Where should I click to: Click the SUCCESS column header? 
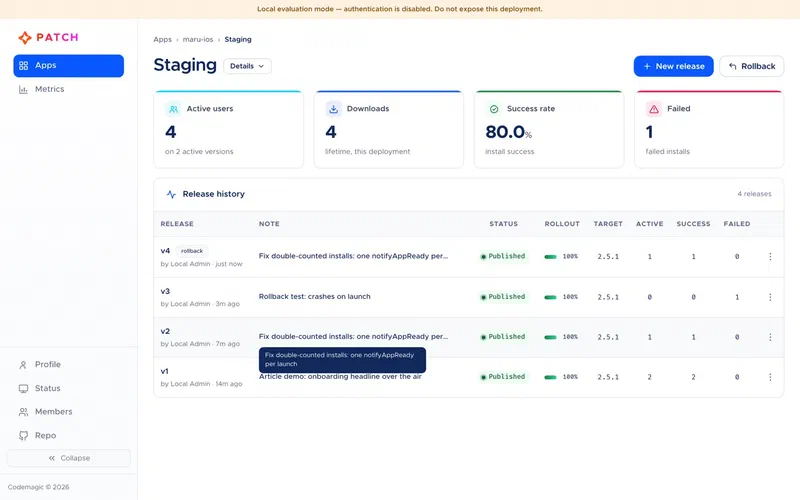[x=693, y=224]
